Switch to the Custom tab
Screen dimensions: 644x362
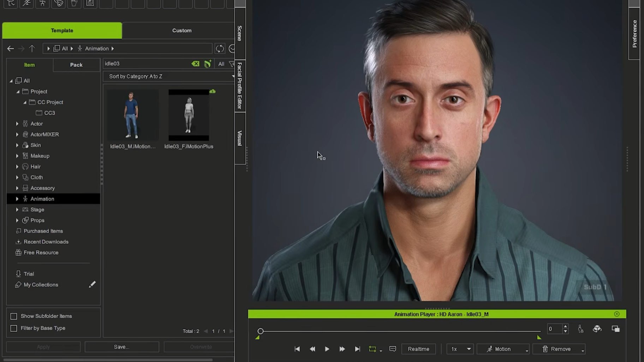click(182, 31)
